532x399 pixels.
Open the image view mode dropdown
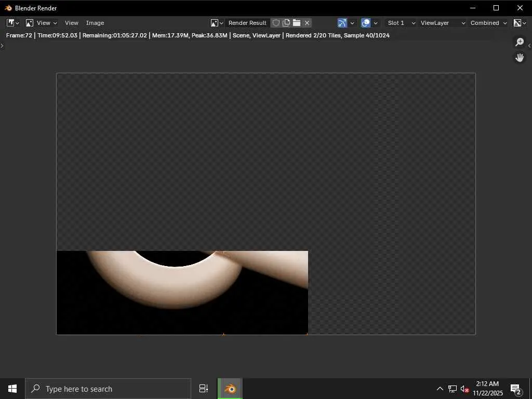point(41,23)
